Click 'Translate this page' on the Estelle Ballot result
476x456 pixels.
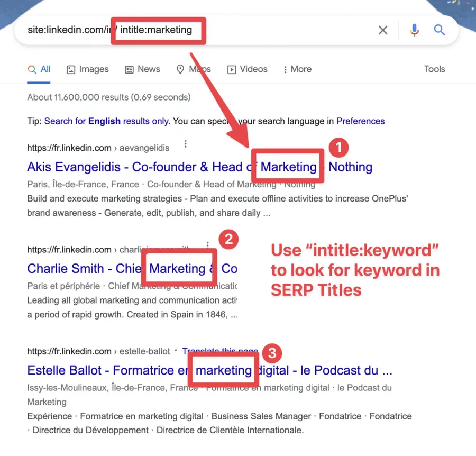click(x=220, y=351)
